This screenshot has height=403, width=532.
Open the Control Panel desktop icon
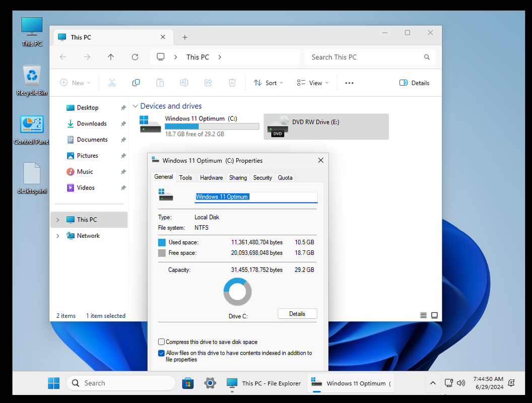click(x=32, y=130)
